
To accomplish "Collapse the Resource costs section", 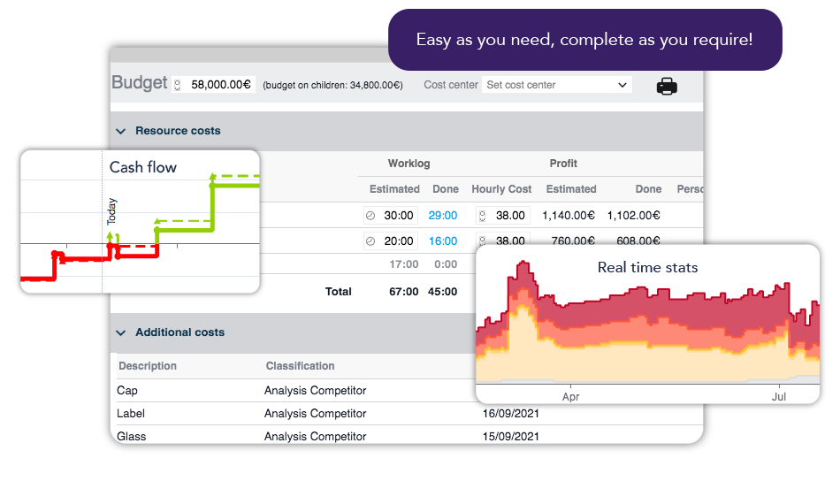I will (121, 131).
